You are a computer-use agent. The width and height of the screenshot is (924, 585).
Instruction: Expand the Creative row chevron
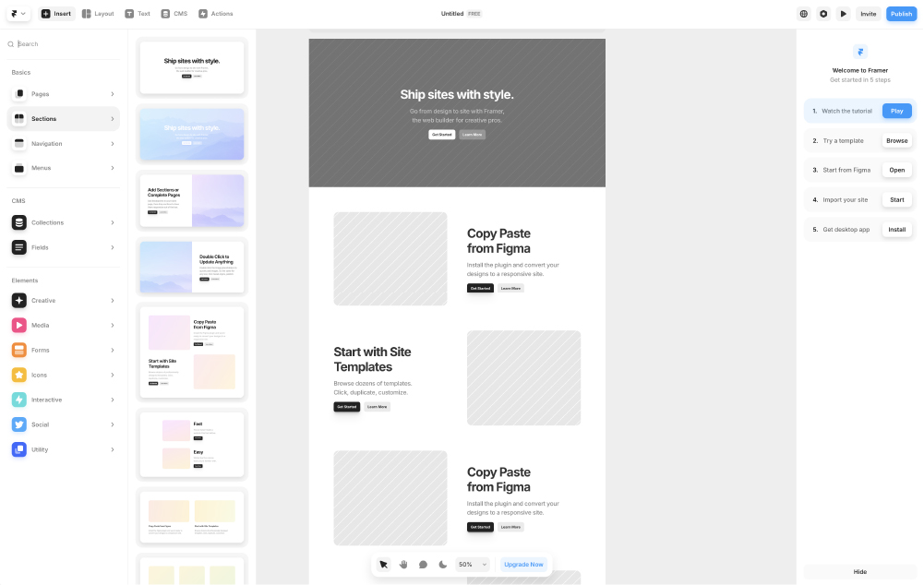click(x=112, y=301)
